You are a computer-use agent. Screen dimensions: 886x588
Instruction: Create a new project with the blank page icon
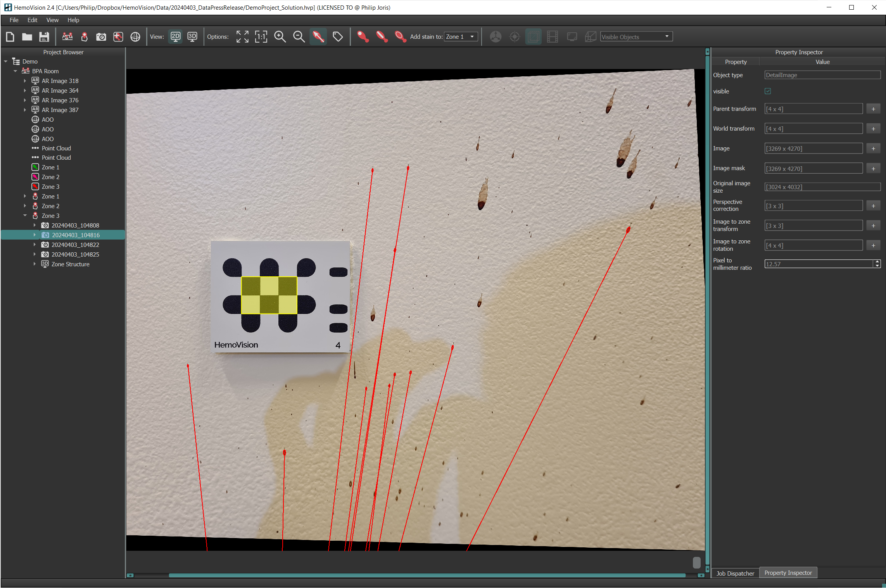(x=10, y=37)
